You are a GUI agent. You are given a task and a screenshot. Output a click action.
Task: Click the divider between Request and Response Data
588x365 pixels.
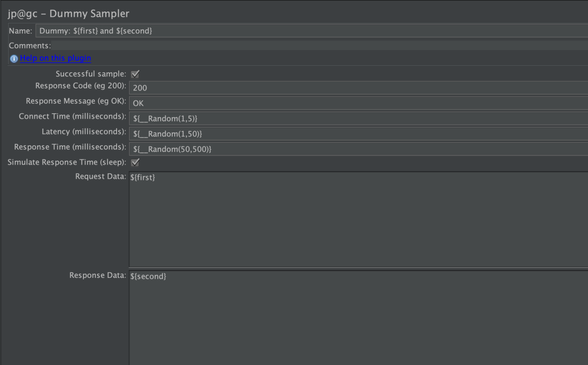pos(358,269)
